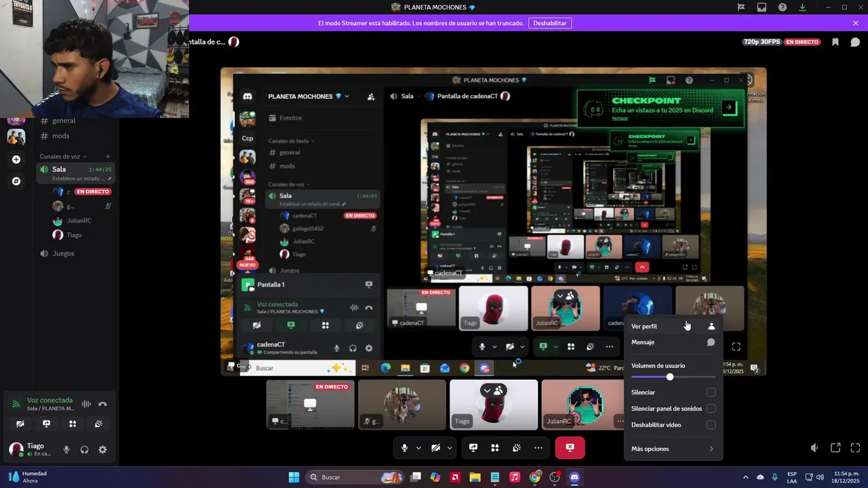Open microphone device dropdown arrow
The image size is (868, 488).
[x=418, y=448]
